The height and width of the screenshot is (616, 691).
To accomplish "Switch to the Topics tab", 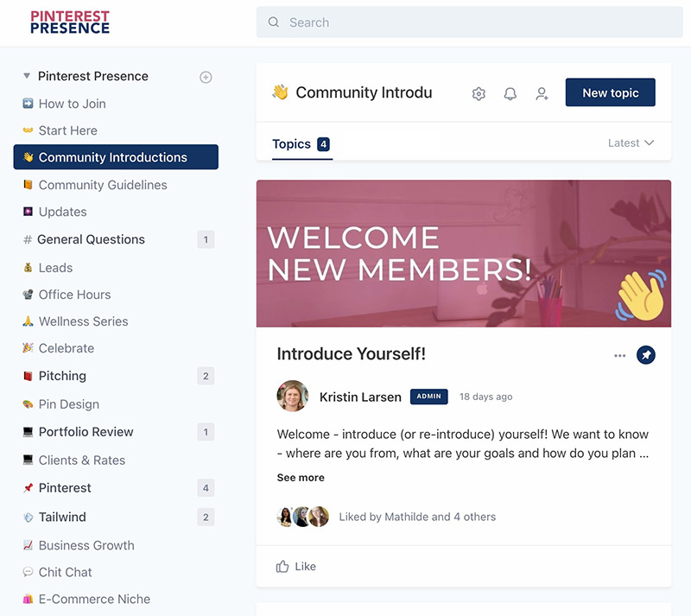I will pos(301,144).
